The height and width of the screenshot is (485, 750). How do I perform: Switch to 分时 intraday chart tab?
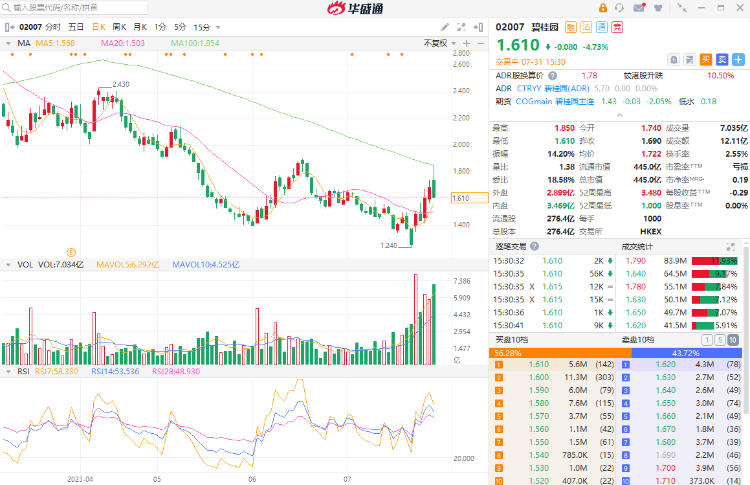click(53, 26)
